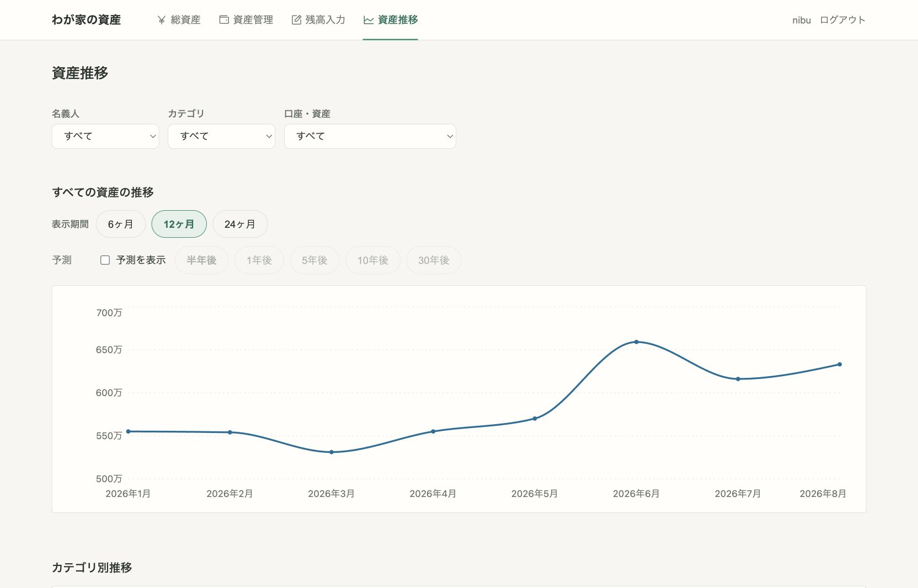Open the 総資産 tab

click(x=179, y=20)
